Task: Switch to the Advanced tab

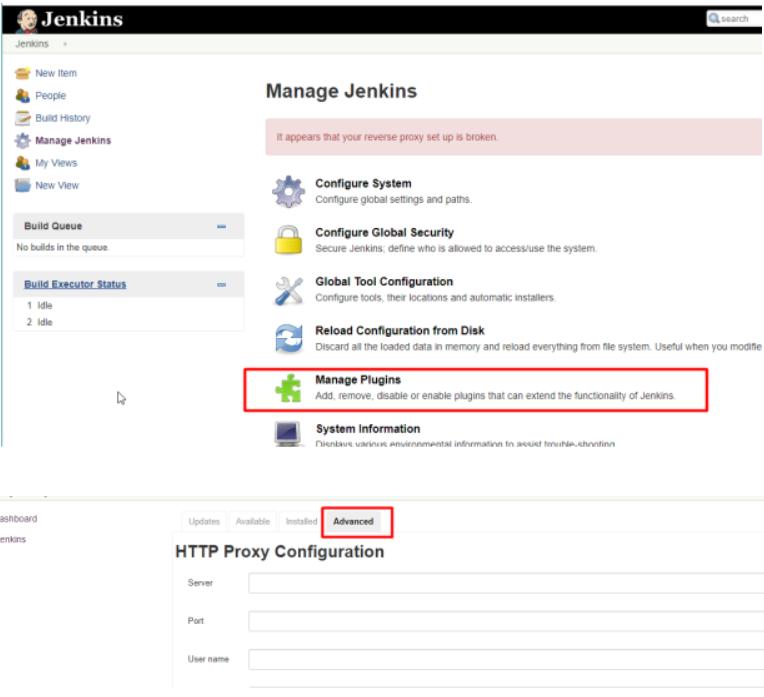Action: (x=353, y=521)
